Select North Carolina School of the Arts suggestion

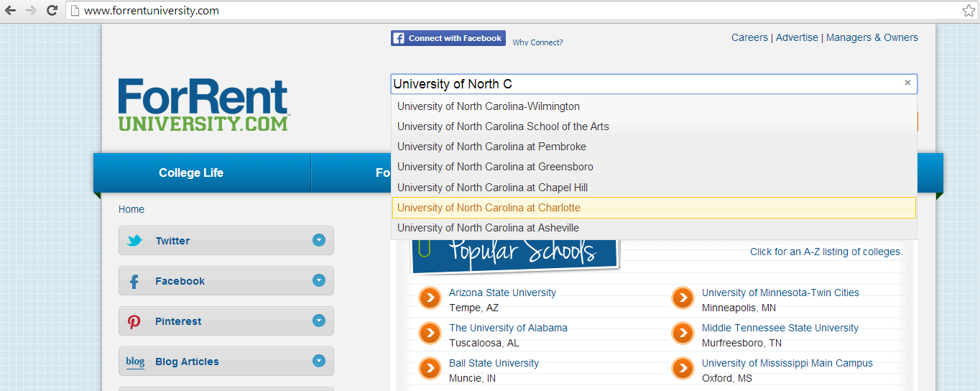[x=654, y=126]
